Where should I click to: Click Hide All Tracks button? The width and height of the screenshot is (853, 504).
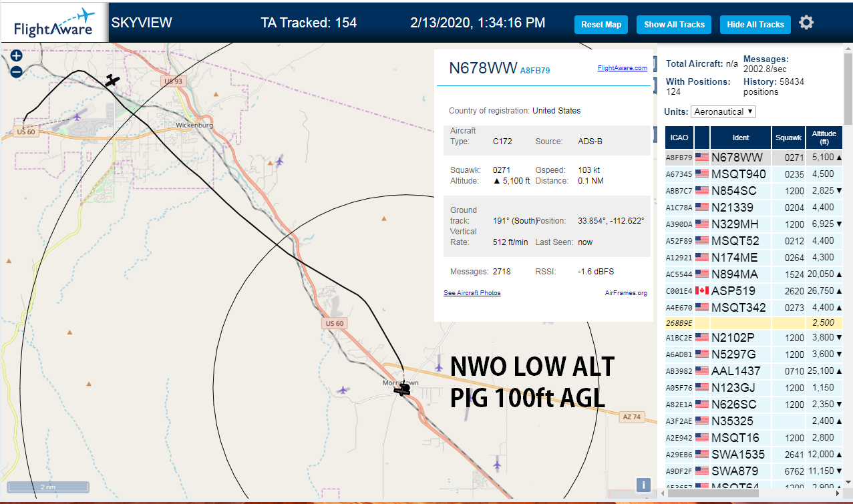755,25
